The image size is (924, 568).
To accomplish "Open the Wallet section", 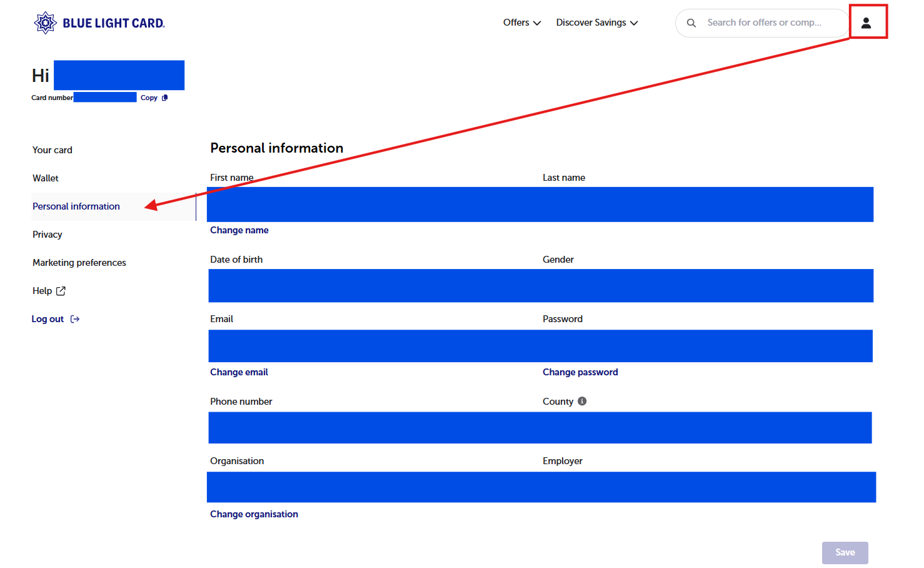I will [46, 178].
